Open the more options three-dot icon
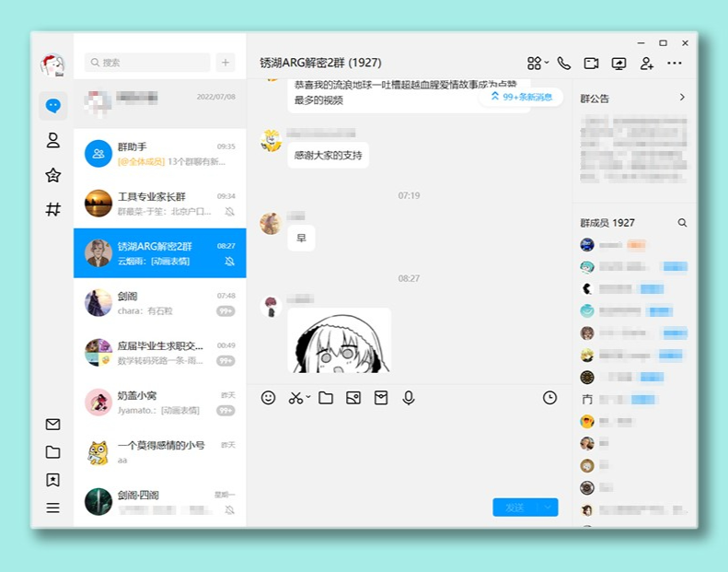 pos(674,64)
